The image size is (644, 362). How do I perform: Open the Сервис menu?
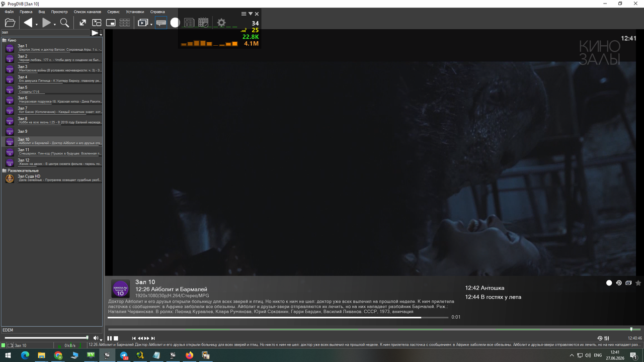[113, 12]
